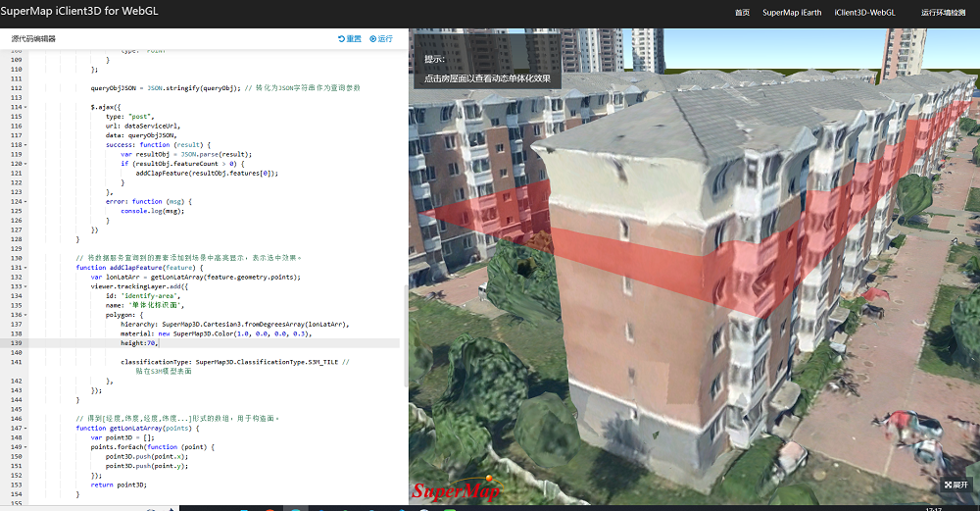Fold the if statement on line 120
This screenshot has width=980, height=511.
25,164
